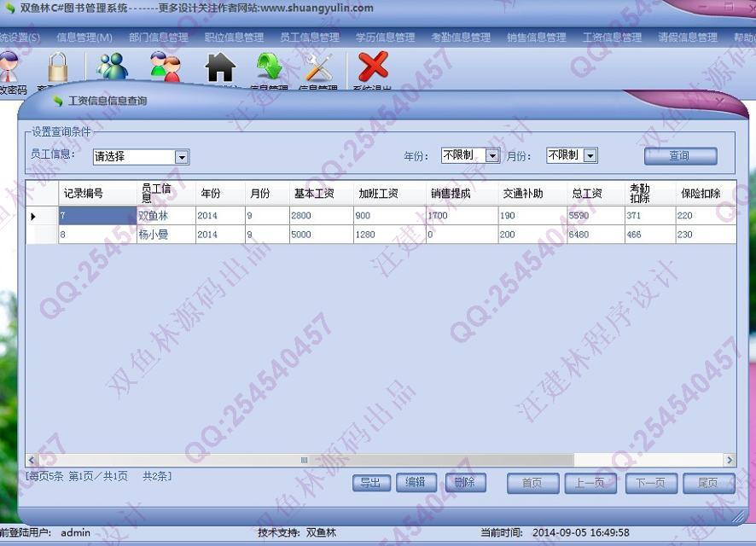Open the 员工信息 employee dropdown

[x=181, y=157]
